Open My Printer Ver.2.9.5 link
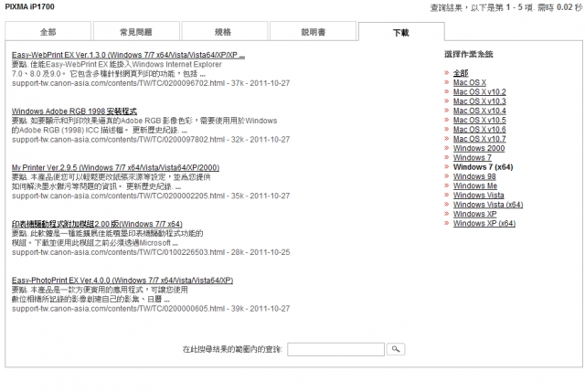The height and width of the screenshot is (392, 585). point(115,168)
